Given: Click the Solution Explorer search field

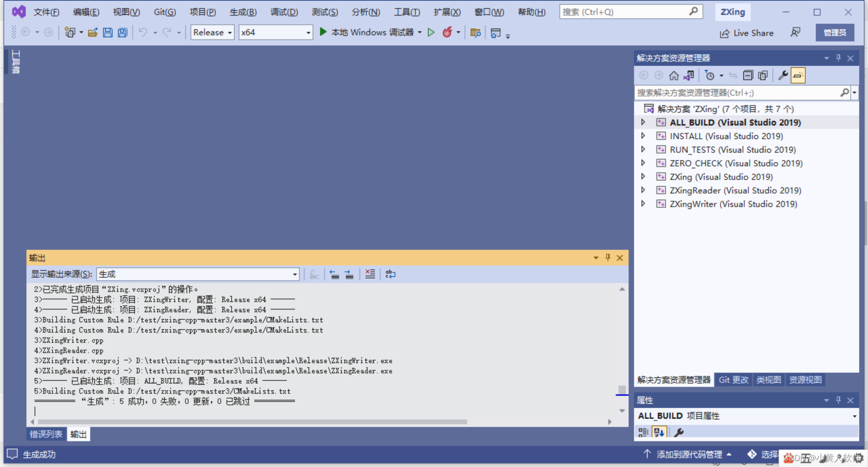Looking at the screenshot, I should 737,93.
